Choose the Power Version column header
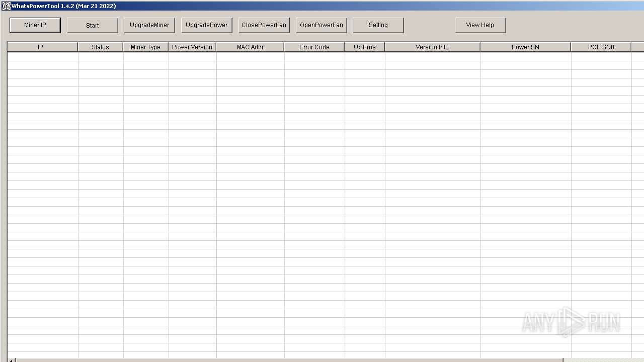This screenshot has height=362, width=644. (x=192, y=47)
